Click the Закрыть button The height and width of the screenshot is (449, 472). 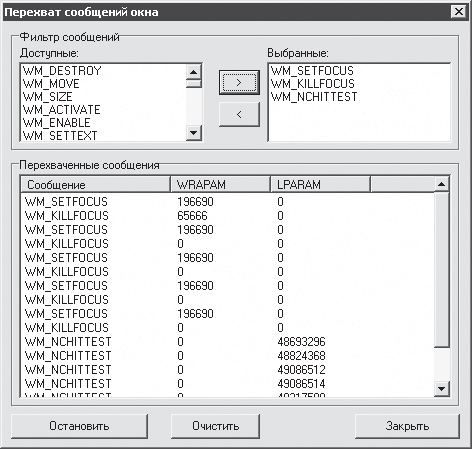pos(407,426)
